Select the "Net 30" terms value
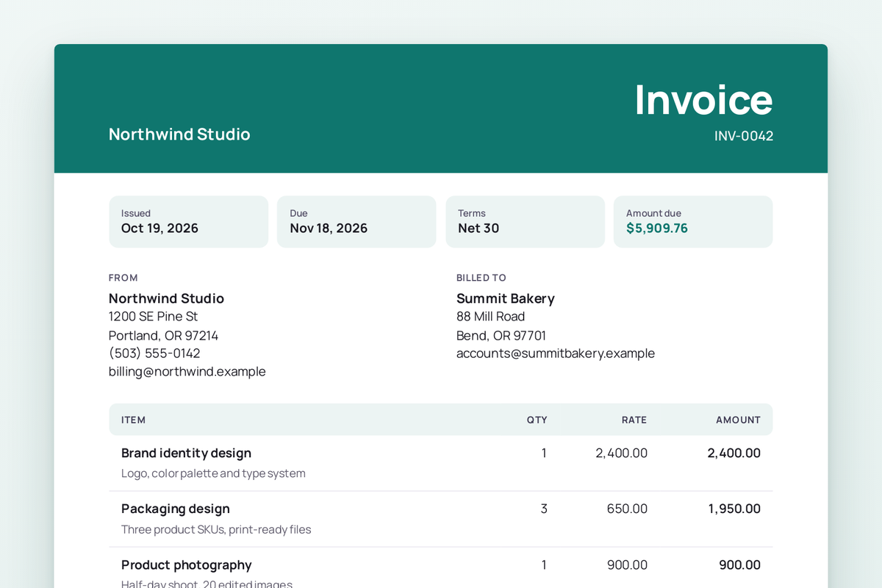This screenshot has width=882, height=588. click(x=478, y=228)
